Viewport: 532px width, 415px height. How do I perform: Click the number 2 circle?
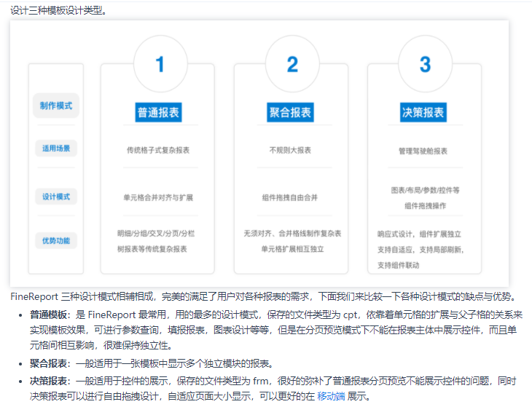[x=292, y=64]
